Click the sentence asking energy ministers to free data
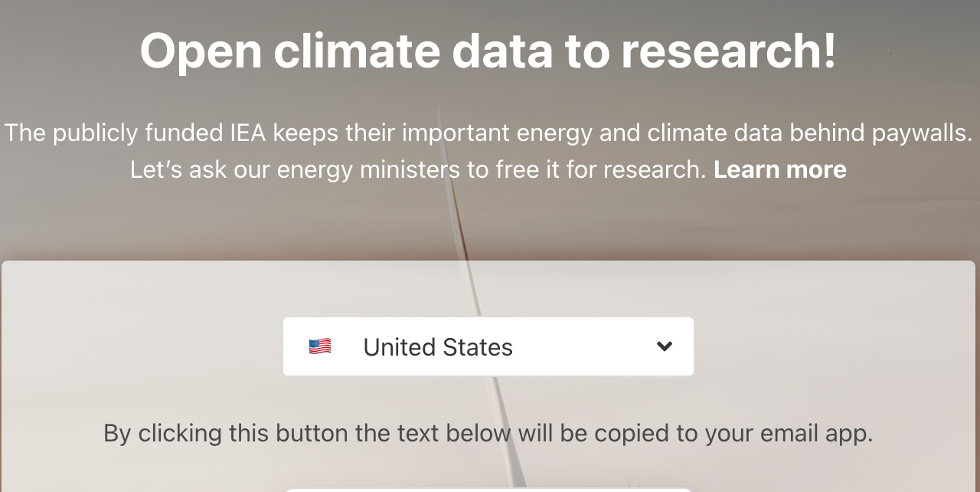Viewport: 980px width, 492px height. pyautogui.click(x=421, y=169)
